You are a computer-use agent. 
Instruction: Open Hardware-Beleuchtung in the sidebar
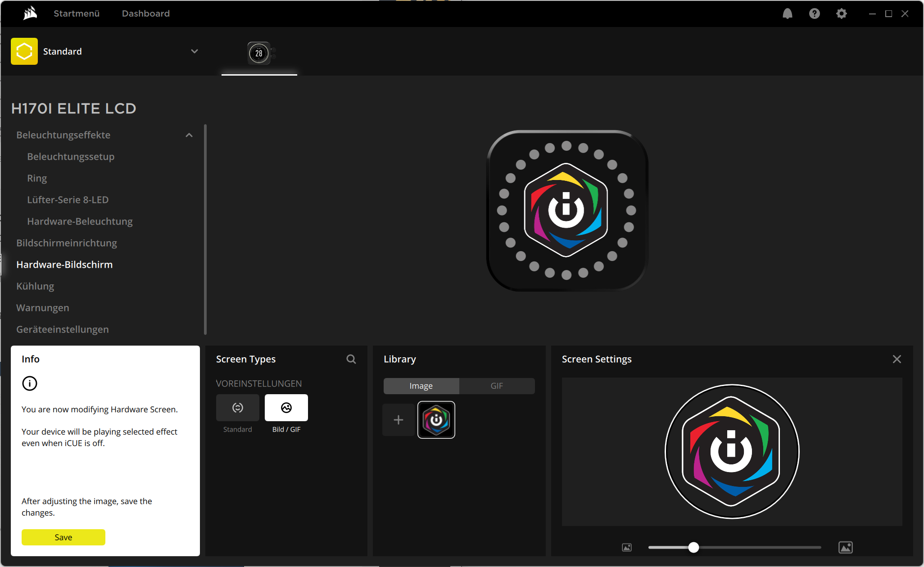[x=80, y=221]
